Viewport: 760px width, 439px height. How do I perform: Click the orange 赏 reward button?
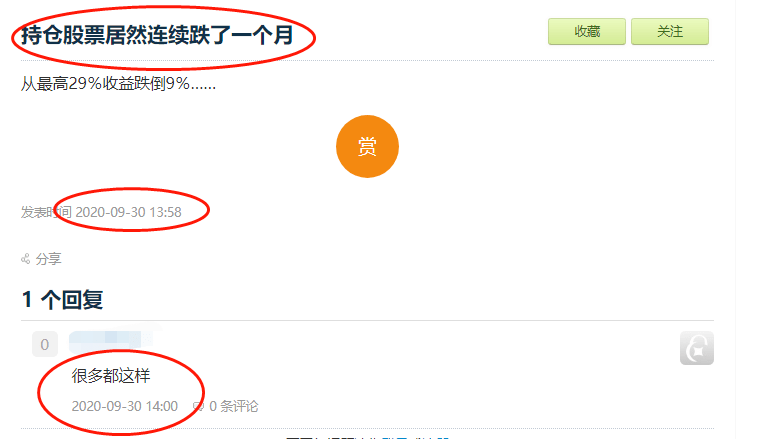coord(367,146)
